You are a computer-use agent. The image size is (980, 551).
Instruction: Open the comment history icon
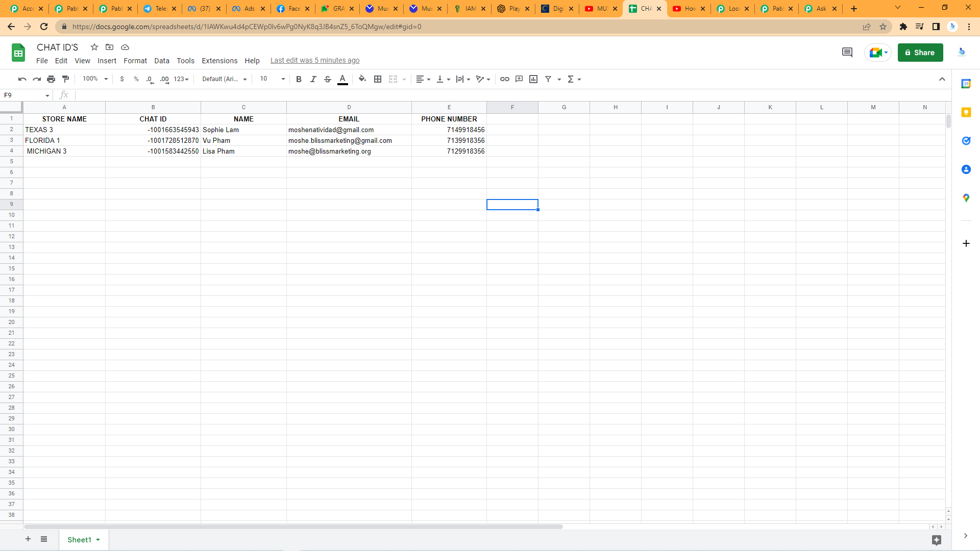847,53
